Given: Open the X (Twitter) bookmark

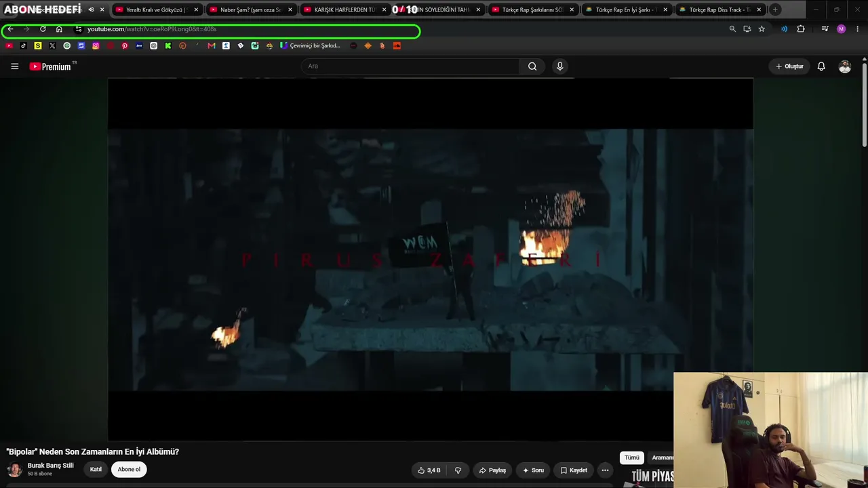Looking at the screenshot, I should click(x=52, y=46).
